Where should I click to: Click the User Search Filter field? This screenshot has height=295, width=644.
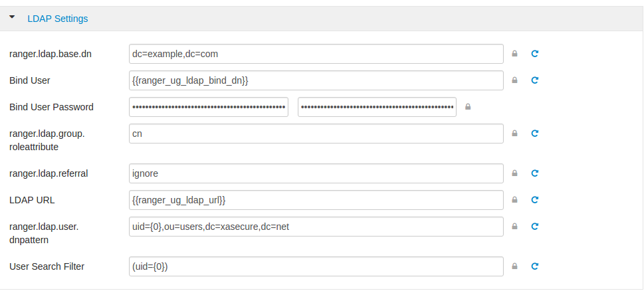(316, 266)
